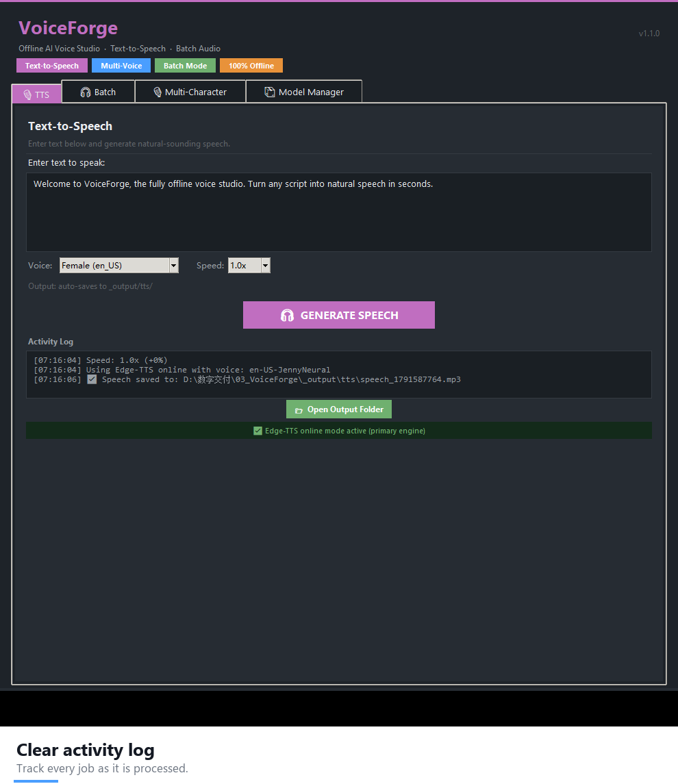Expand the Speed combo box arrow
Screen dimensions: 678x784
(266, 266)
